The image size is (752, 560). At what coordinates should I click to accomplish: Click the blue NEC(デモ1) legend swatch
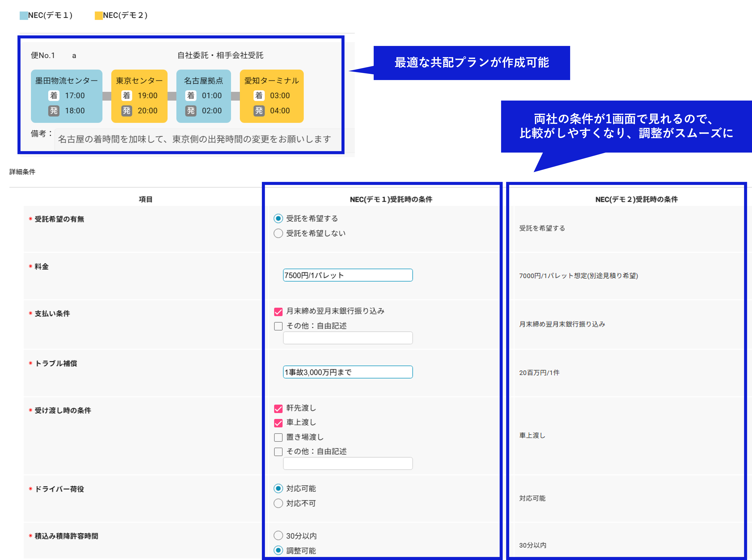(24, 16)
